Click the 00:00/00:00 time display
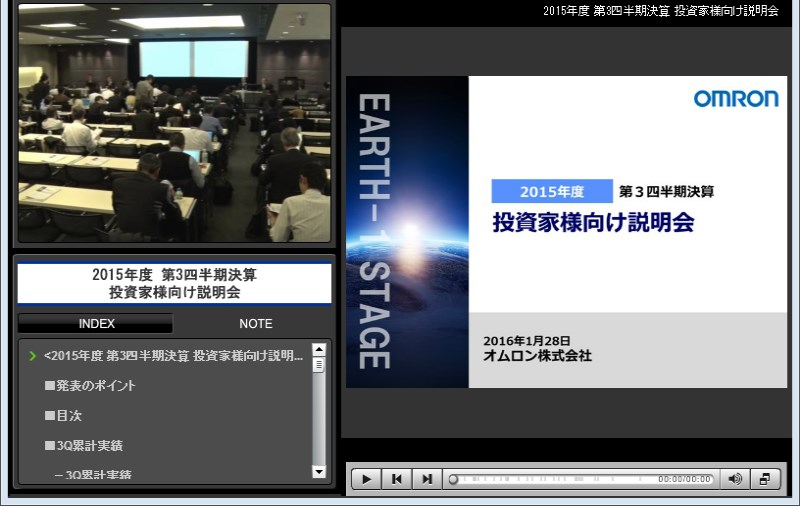The image size is (800, 506). (x=684, y=479)
